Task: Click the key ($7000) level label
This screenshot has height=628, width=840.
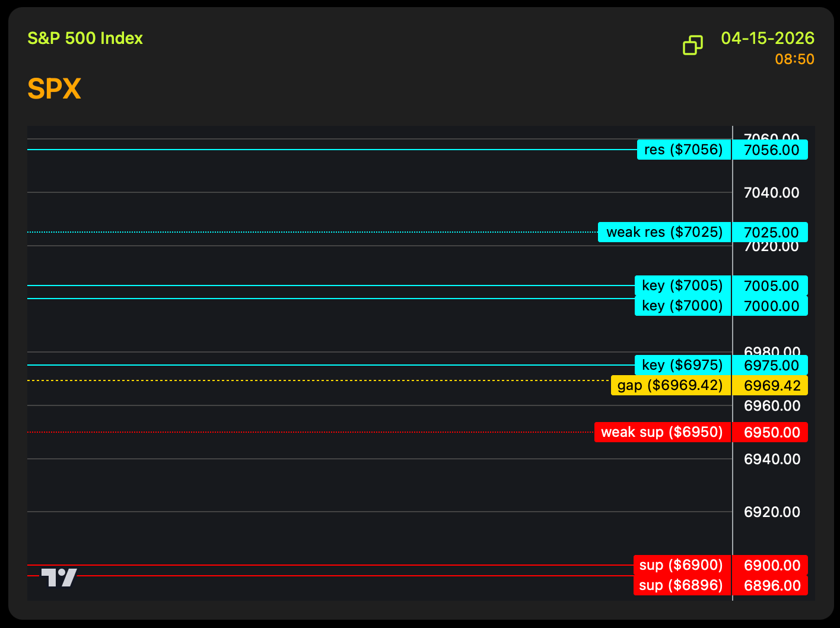Action: (x=683, y=306)
